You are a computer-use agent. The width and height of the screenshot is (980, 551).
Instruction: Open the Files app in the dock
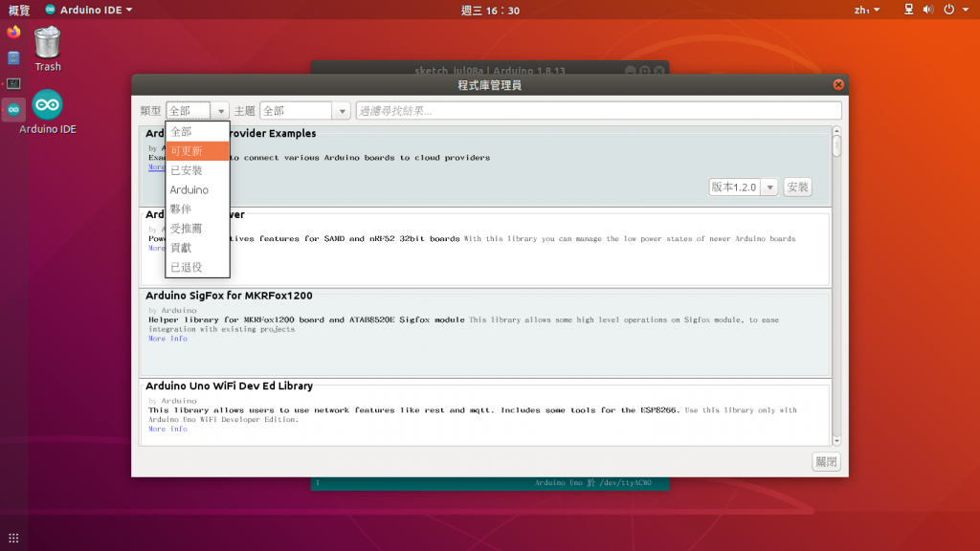[13, 58]
